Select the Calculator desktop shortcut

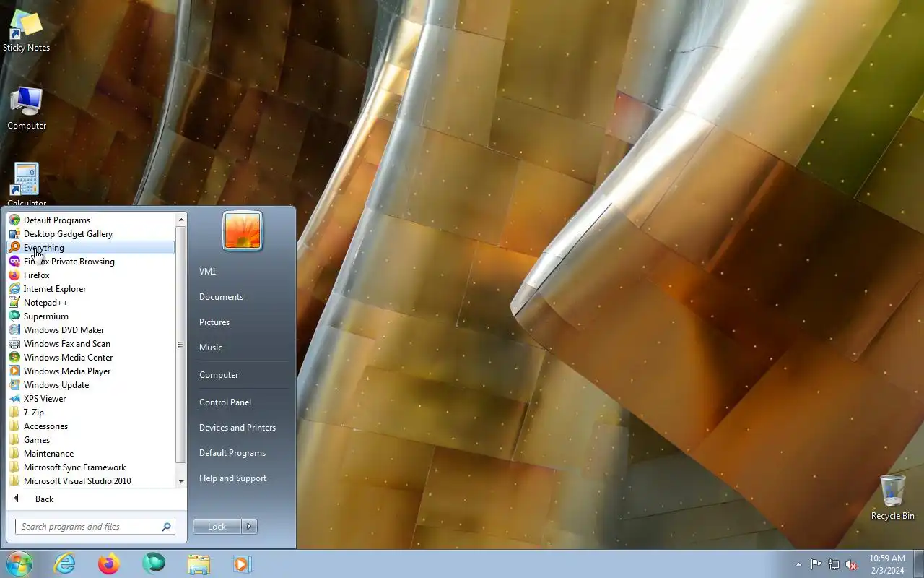(27, 185)
